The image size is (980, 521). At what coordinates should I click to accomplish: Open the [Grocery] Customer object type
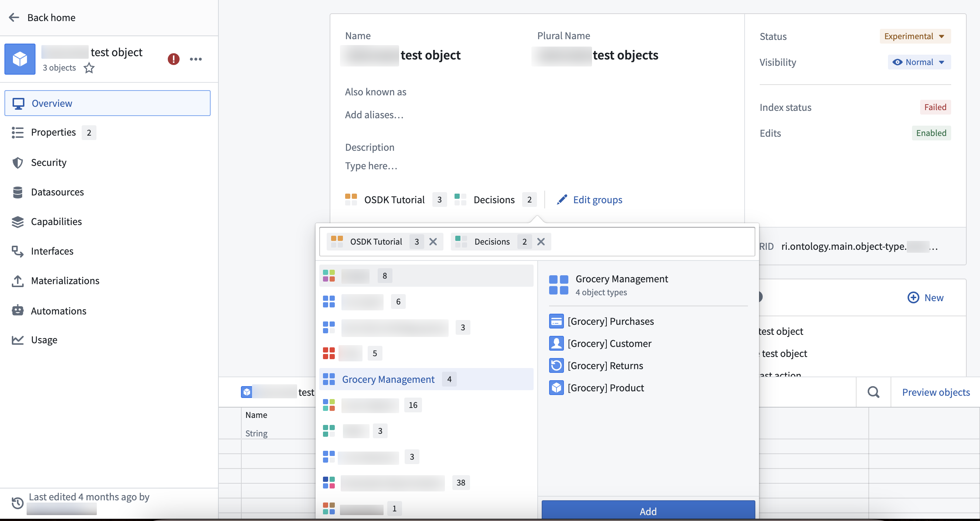(x=600, y=343)
